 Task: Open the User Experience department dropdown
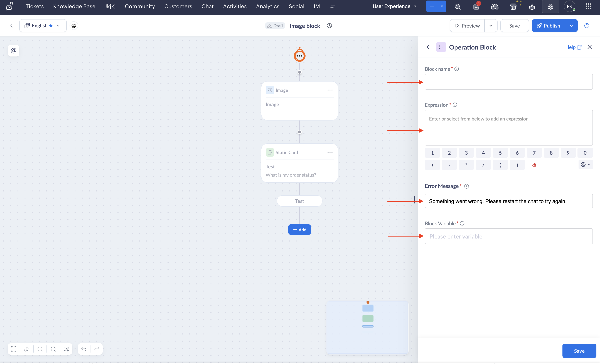[394, 6]
